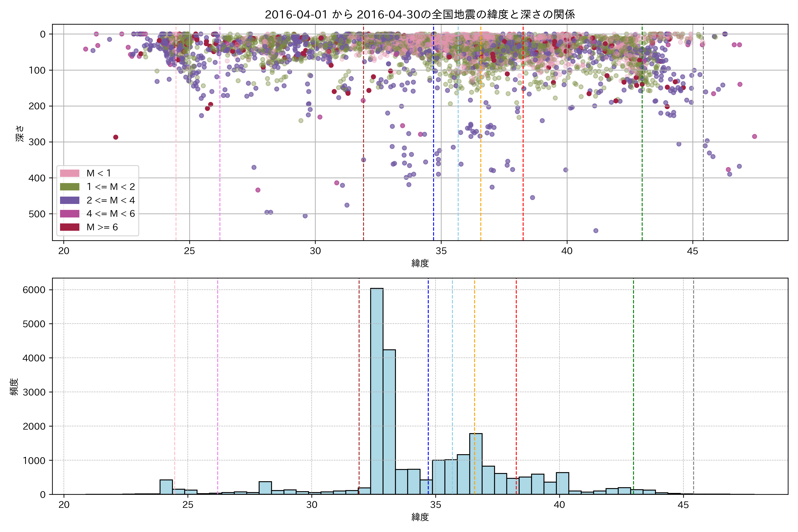Image resolution: width=798 pixels, height=532 pixels.
Task: Click the deepest scatter point near 550 depth
Action: [x=596, y=231]
